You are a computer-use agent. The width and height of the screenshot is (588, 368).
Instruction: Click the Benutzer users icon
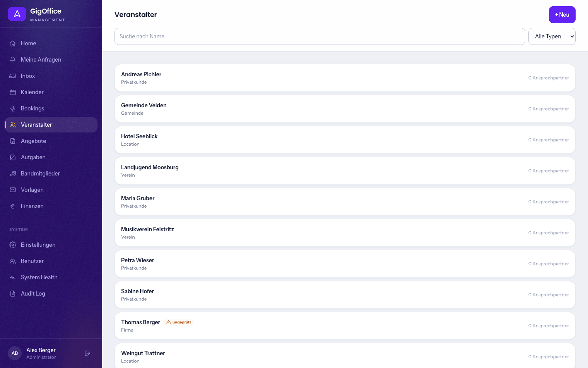click(13, 261)
